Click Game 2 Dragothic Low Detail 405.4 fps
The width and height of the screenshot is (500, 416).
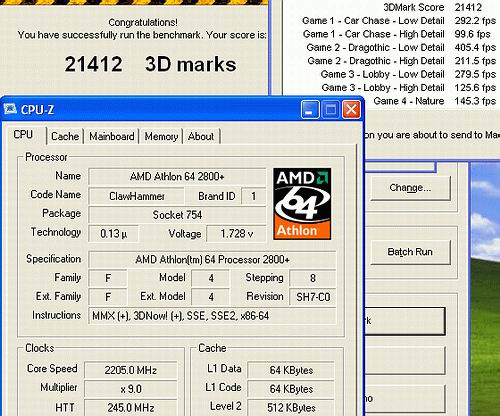[401, 47]
